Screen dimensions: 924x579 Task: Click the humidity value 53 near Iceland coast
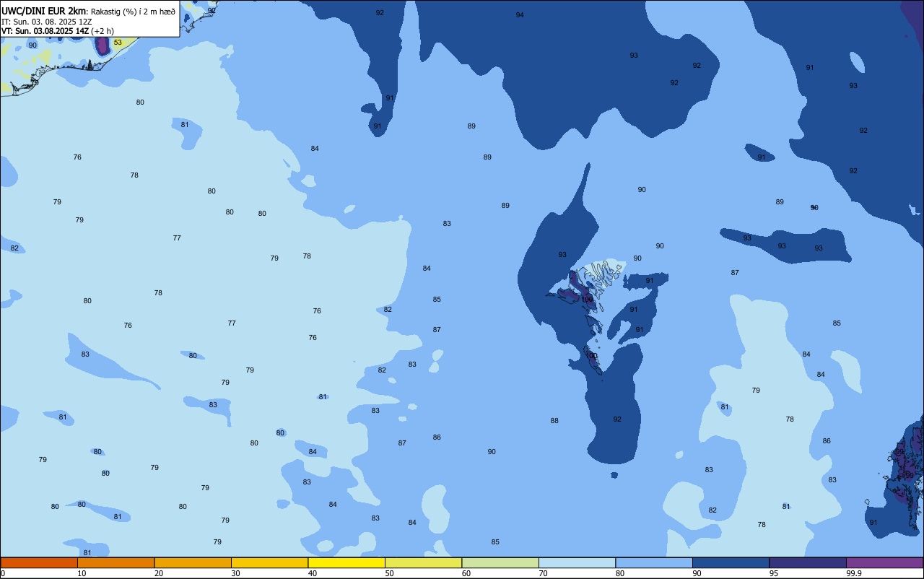pos(118,43)
